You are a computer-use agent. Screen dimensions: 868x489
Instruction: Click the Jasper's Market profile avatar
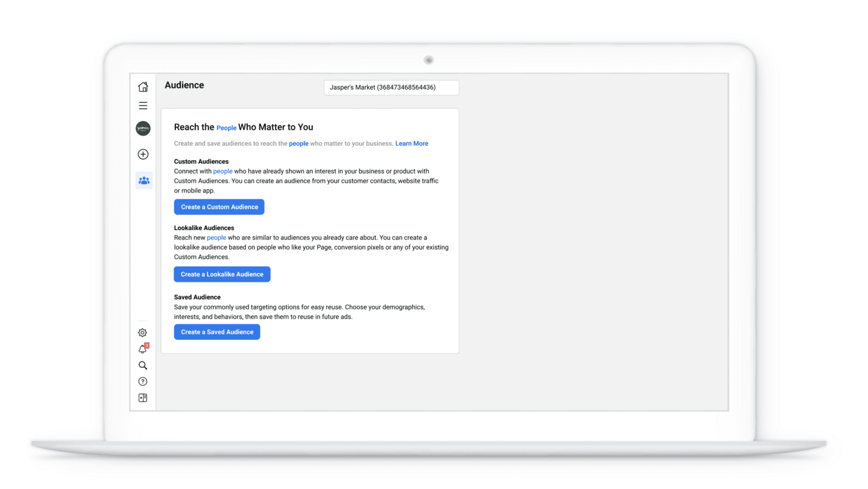[x=143, y=128]
